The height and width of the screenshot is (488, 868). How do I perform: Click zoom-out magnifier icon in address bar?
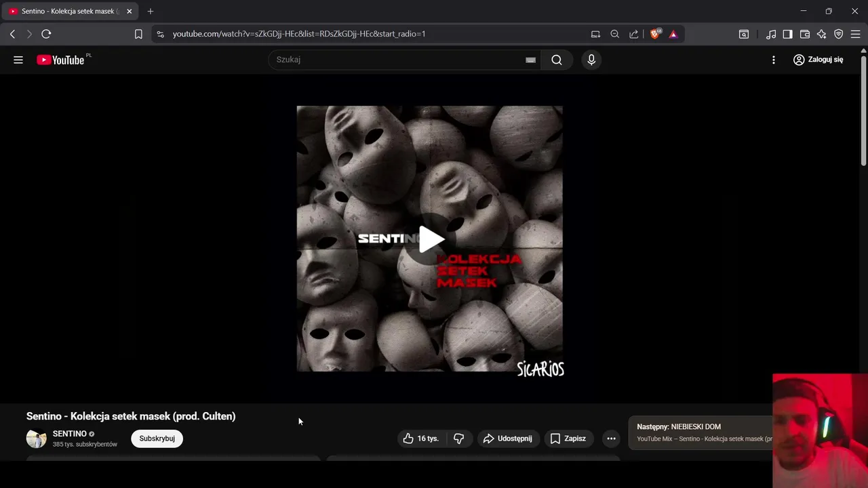pos(614,34)
